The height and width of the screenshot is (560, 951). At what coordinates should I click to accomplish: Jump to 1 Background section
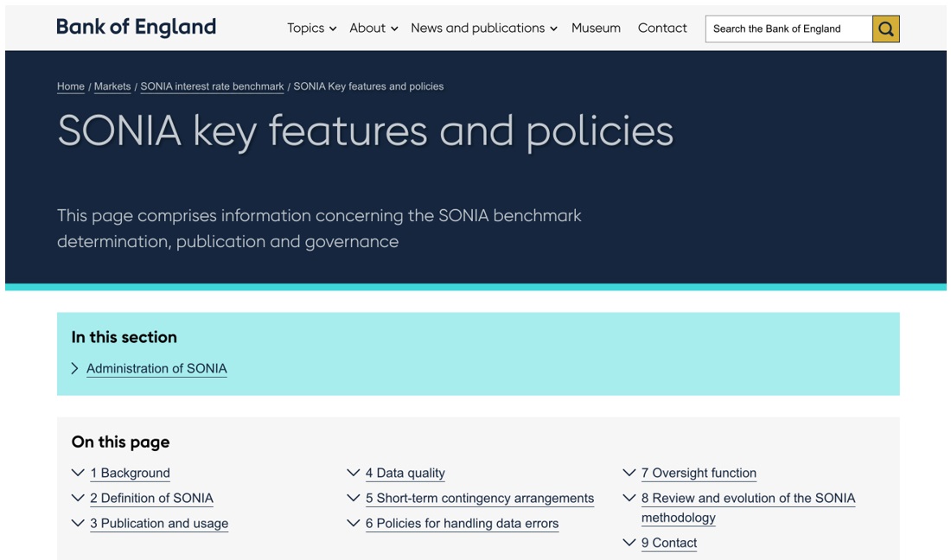tap(130, 474)
